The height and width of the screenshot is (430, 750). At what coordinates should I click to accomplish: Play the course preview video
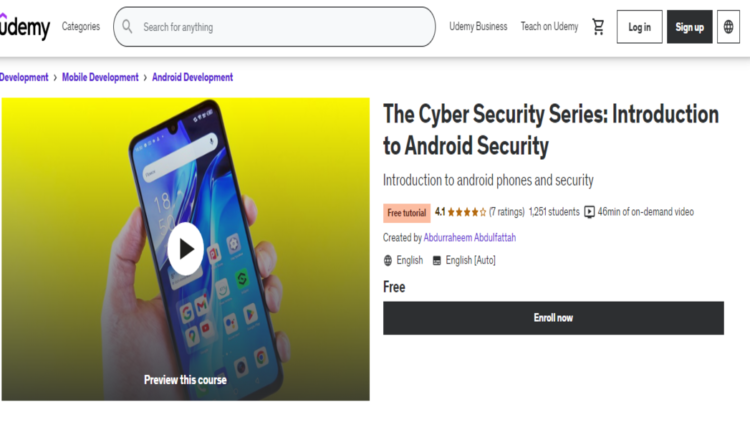pyautogui.click(x=185, y=248)
